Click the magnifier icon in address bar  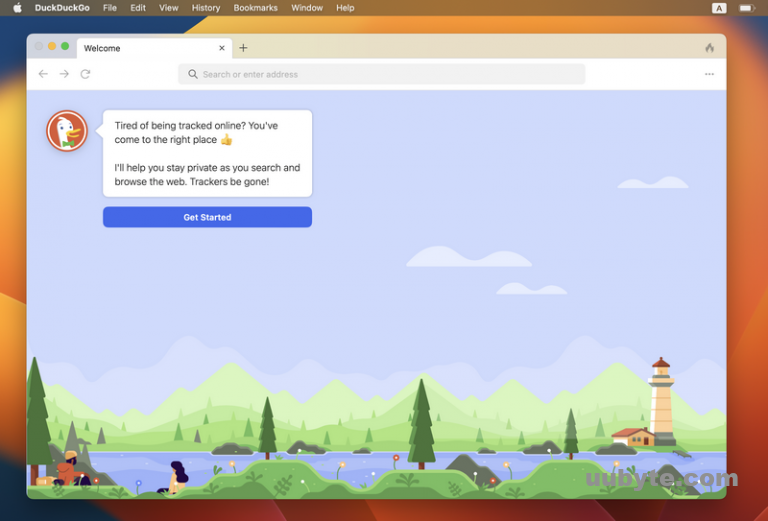coord(193,74)
